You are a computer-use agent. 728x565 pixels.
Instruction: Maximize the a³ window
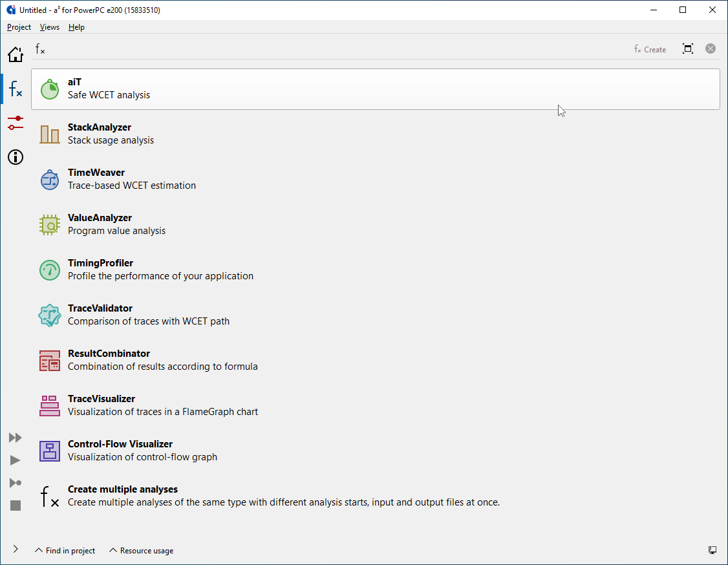(683, 10)
